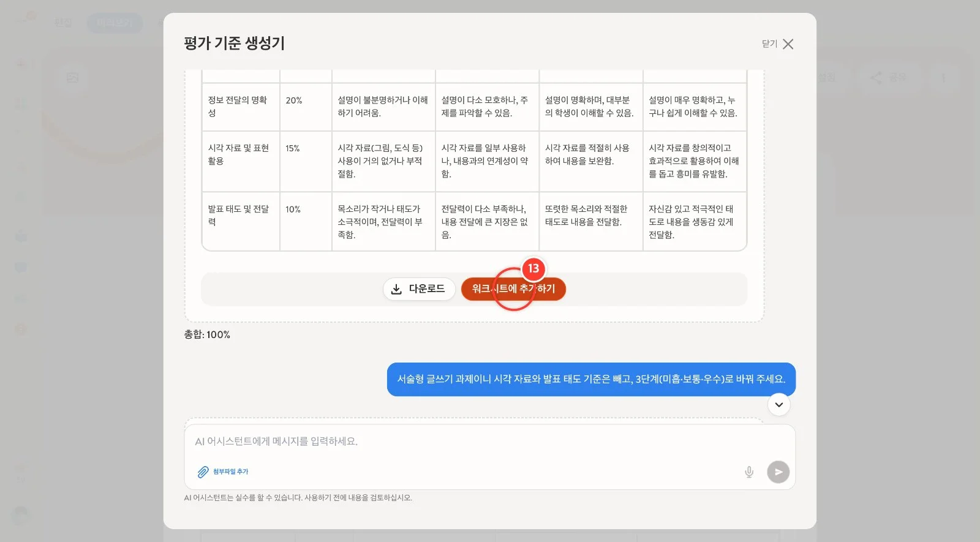The image size is (980, 542).
Task: Select the "15%" weight cell
Action: click(x=306, y=162)
